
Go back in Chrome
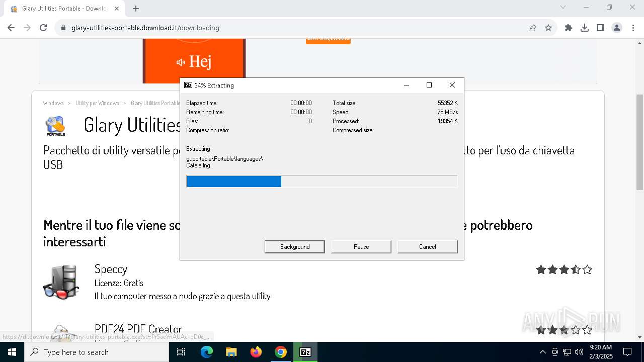coord(11,28)
